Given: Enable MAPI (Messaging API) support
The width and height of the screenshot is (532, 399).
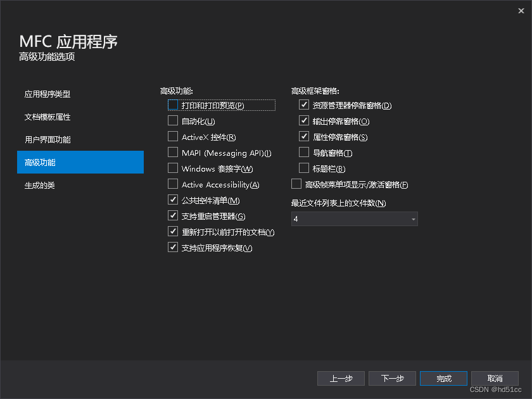Looking at the screenshot, I should click(x=173, y=152).
